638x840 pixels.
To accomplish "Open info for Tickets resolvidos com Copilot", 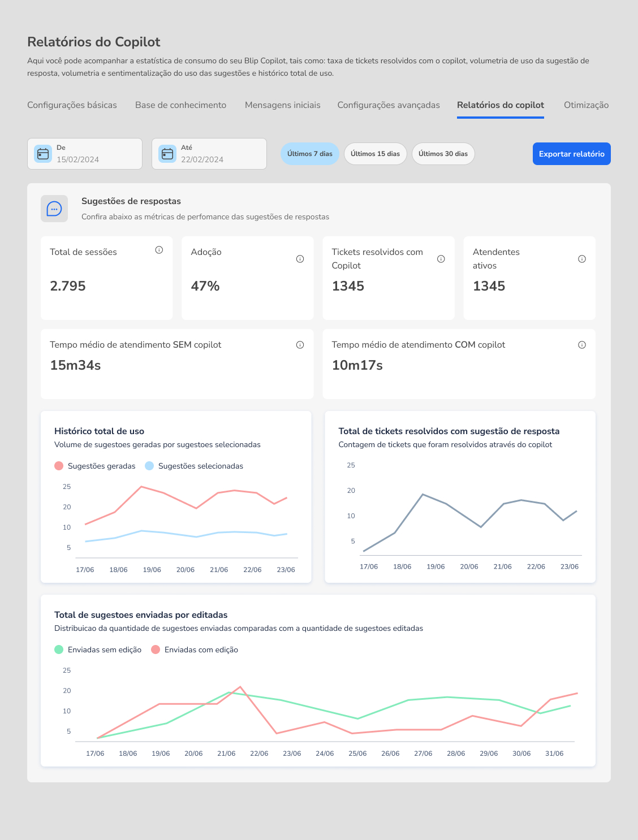I will pos(441,259).
